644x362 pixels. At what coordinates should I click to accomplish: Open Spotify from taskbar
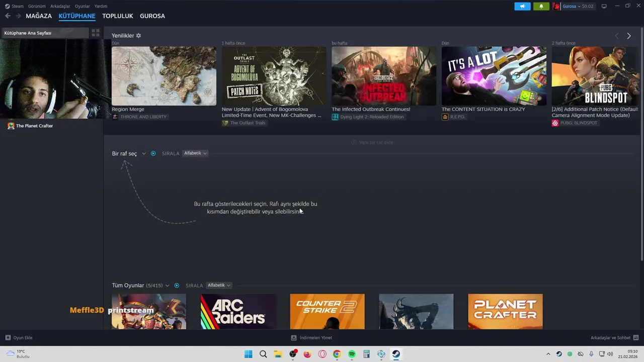352,354
